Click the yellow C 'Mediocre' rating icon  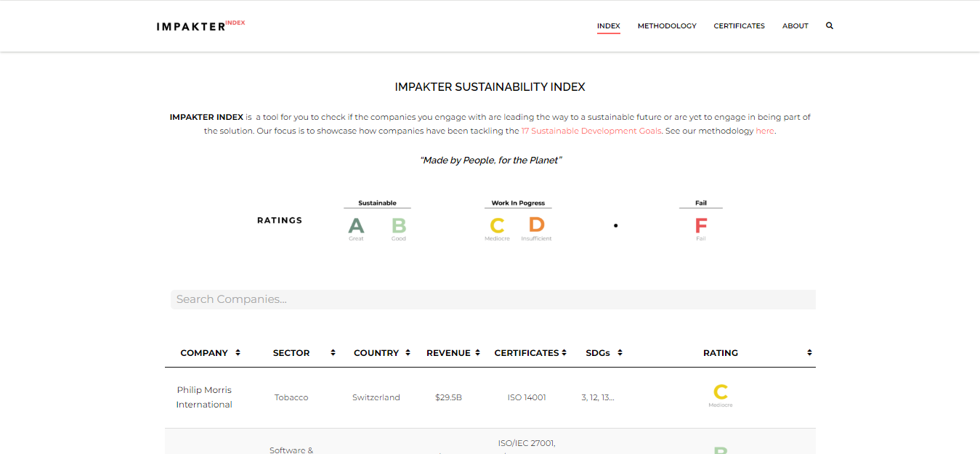497,226
